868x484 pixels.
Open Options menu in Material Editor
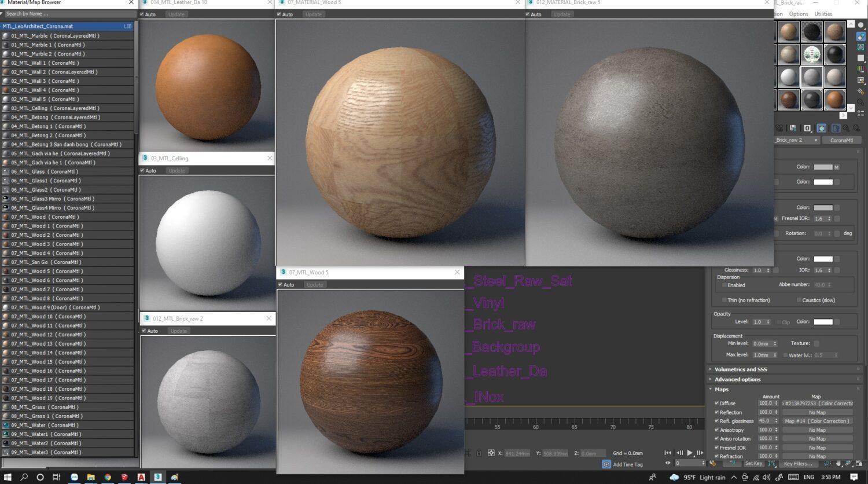[799, 14]
